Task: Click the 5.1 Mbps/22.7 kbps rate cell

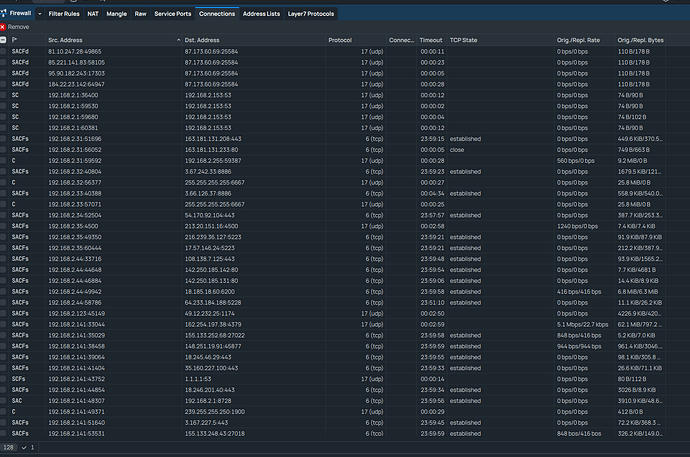Action: (583, 324)
